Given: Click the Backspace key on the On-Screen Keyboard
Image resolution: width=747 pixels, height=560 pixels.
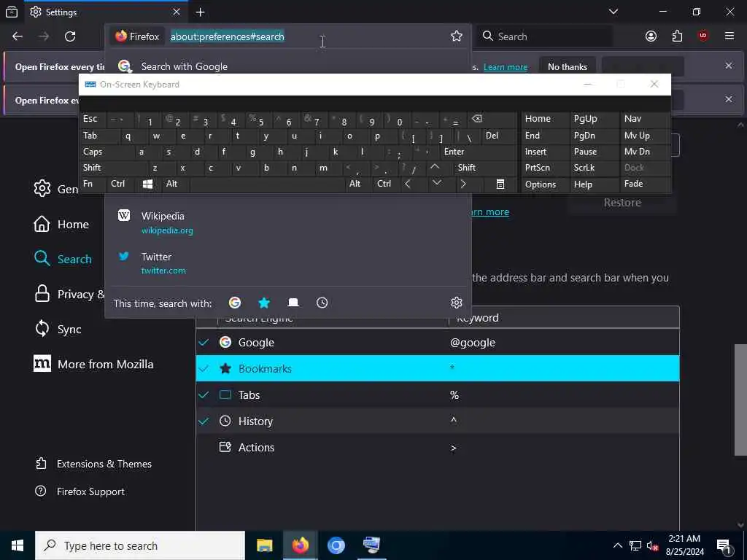Looking at the screenshot, I should tap(476, 119).
